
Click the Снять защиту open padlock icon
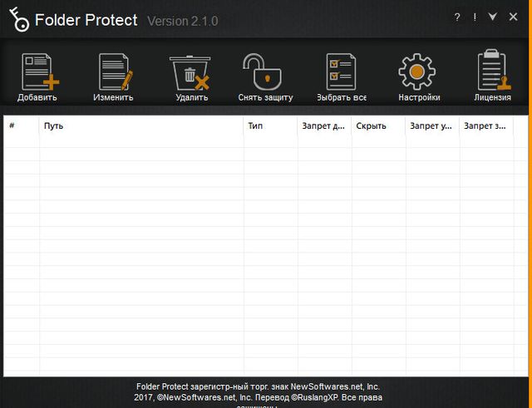(x=265, y=72)
